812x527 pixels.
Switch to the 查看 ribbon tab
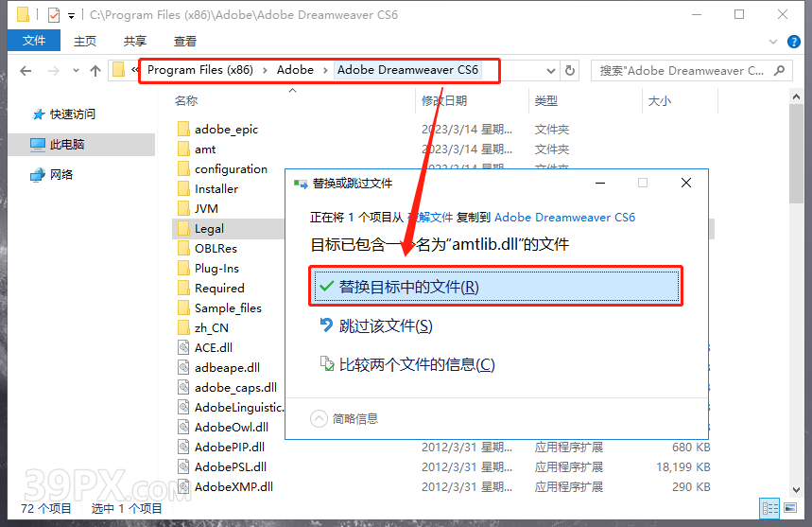(185, 41)
